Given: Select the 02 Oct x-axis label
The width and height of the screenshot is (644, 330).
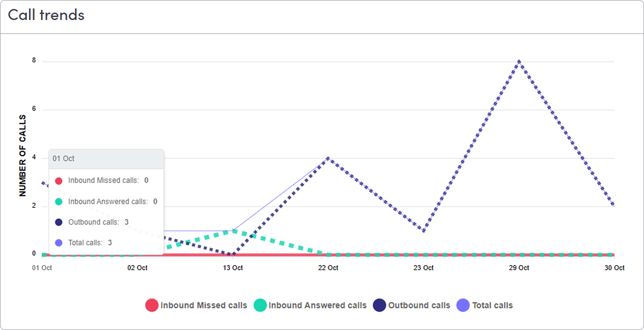Looking at the screenshot, I should pos(137,268).
